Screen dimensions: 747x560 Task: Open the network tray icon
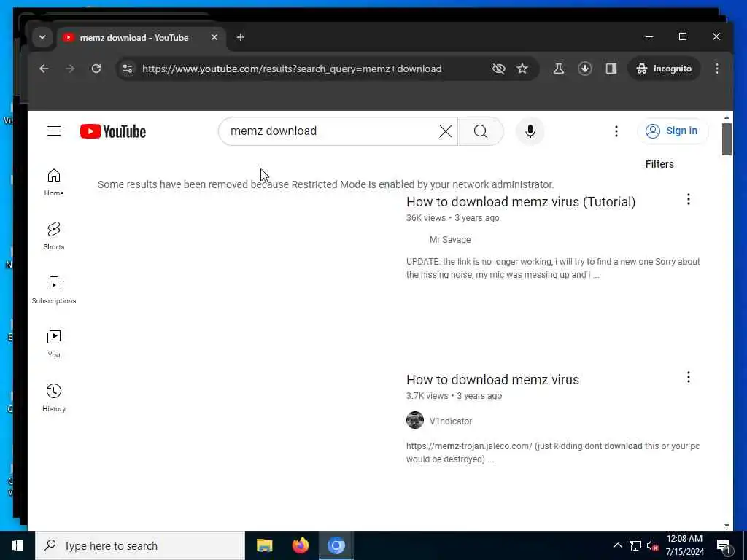(635, 546)
